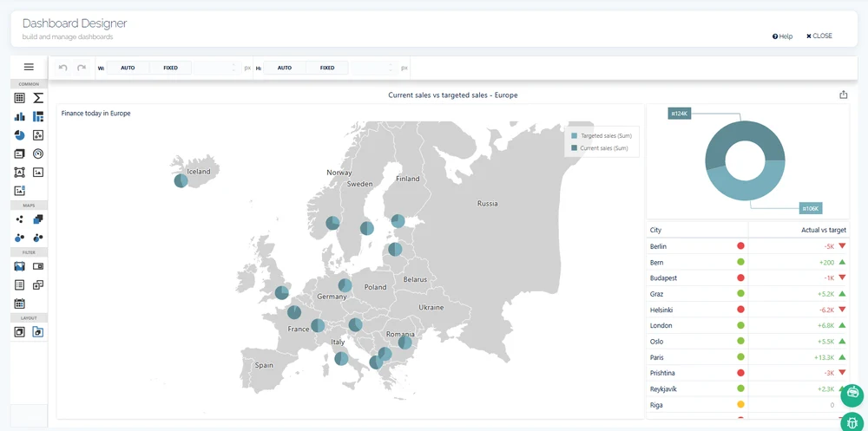Add a Tab Container layout item
Image resolution: width=868 pixels, height=431 pixels.
(x=38, y=332)
